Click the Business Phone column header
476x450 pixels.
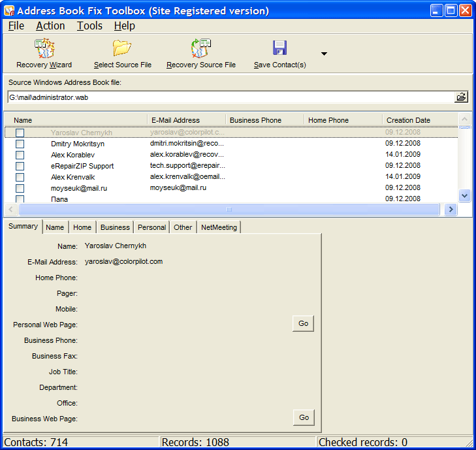pyautogui.click(x=265, y=120)
